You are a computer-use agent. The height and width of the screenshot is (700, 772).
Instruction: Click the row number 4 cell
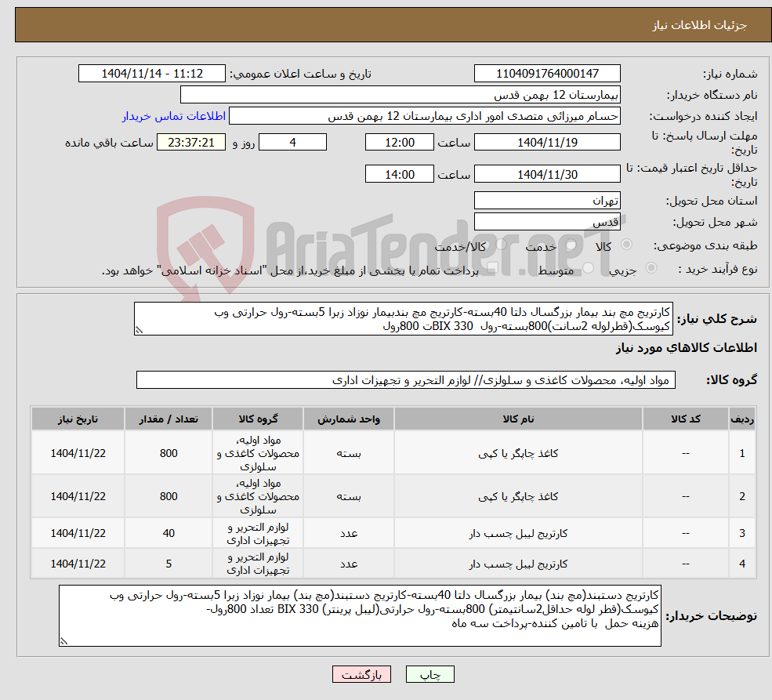click(742, 564)
